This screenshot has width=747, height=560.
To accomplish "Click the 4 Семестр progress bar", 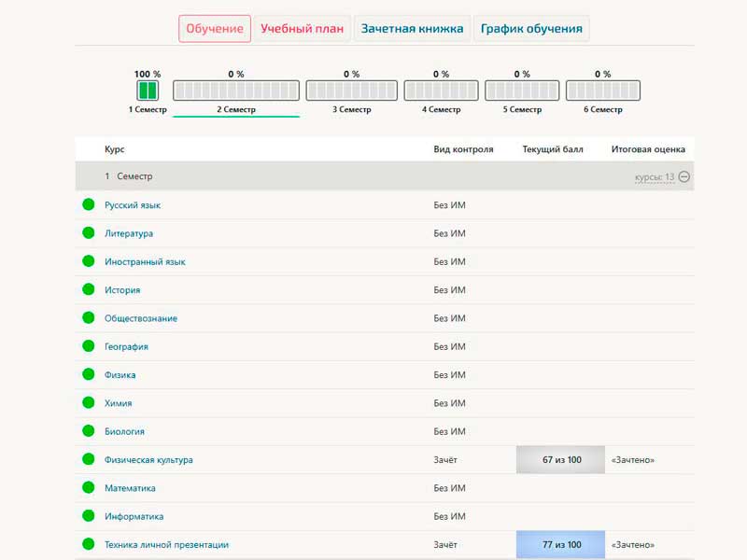I will tap(441, 91).
